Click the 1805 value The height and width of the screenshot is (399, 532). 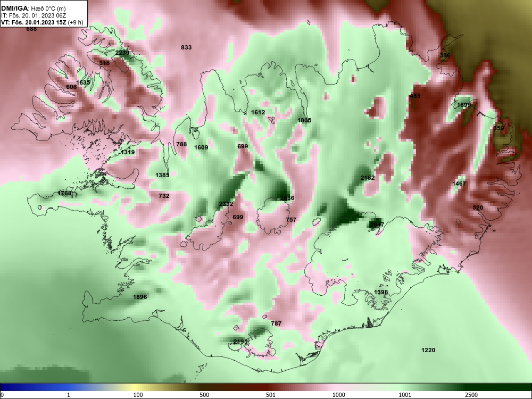tap(304, 120)
